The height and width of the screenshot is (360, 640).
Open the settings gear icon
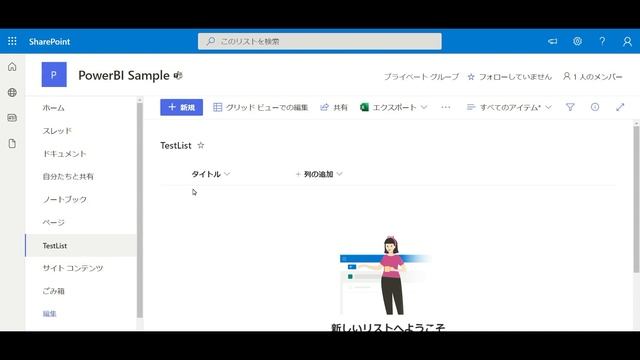(x=577, y=41)
